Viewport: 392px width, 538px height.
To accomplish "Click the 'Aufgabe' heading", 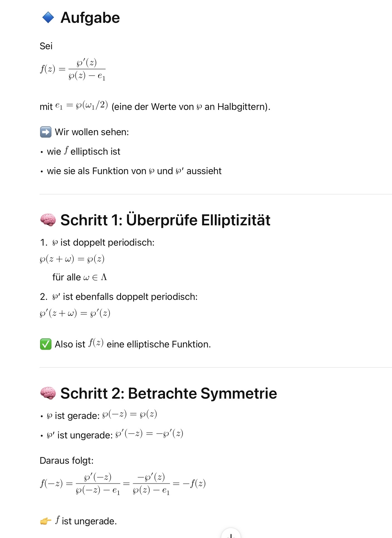I will click(x=90, y=18).
